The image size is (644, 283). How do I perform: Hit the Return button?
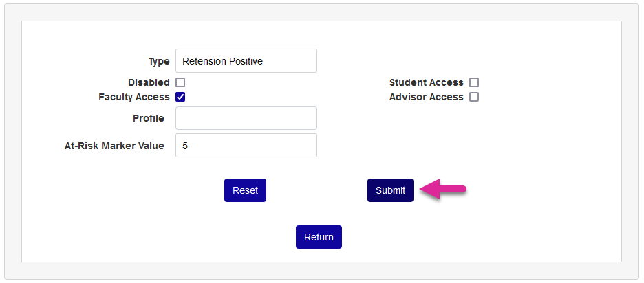(319, 237)
